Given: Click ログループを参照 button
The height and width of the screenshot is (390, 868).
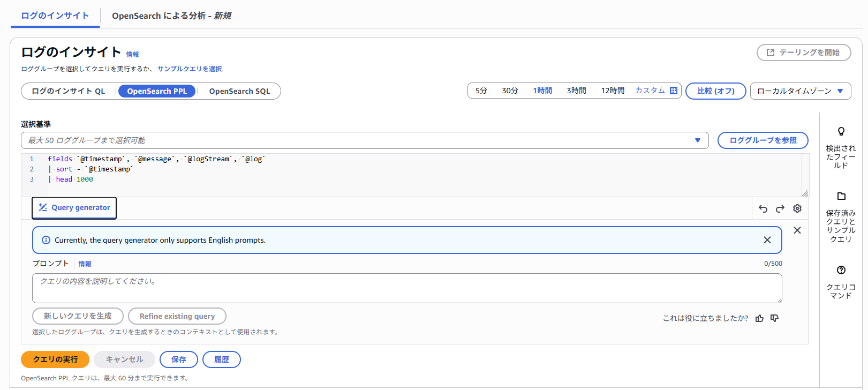Looking at the screenshot, I should tap(763, 140).
